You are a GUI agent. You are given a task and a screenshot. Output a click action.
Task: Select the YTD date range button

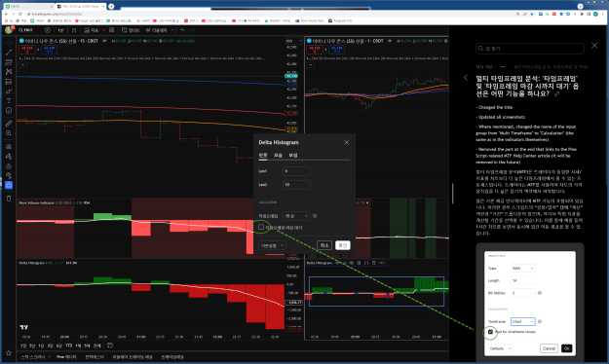pyautogui.click(x=69, y=346)
